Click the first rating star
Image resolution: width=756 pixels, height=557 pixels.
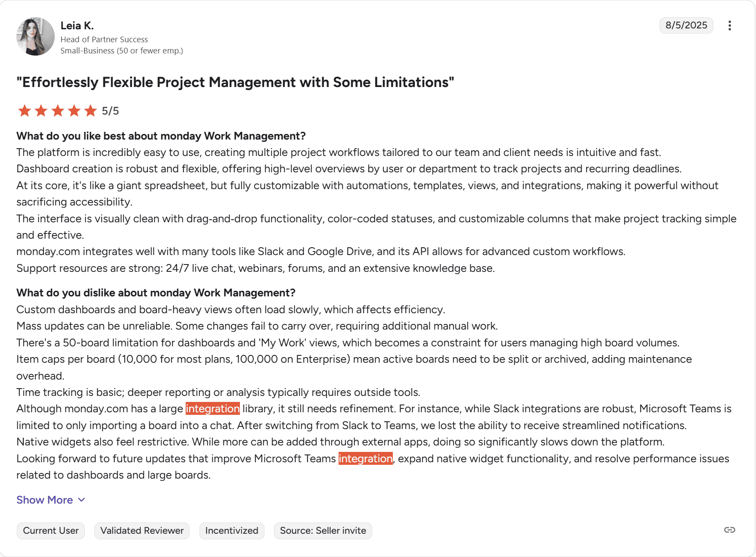coord(25,111)
